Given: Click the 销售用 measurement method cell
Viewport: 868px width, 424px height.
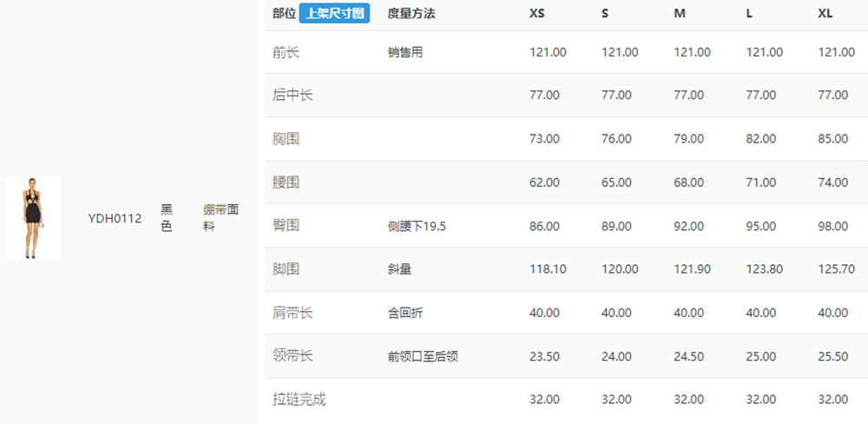Looking at the screenshot, I should 405,53.
